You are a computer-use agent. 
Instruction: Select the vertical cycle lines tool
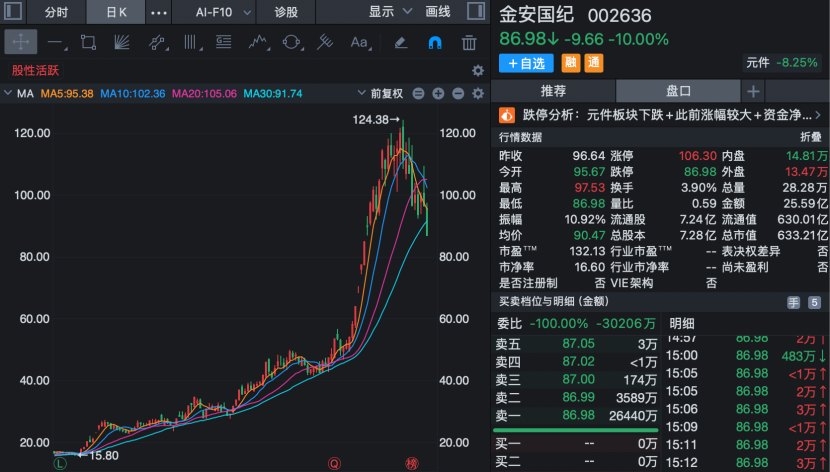coord(191,42)
